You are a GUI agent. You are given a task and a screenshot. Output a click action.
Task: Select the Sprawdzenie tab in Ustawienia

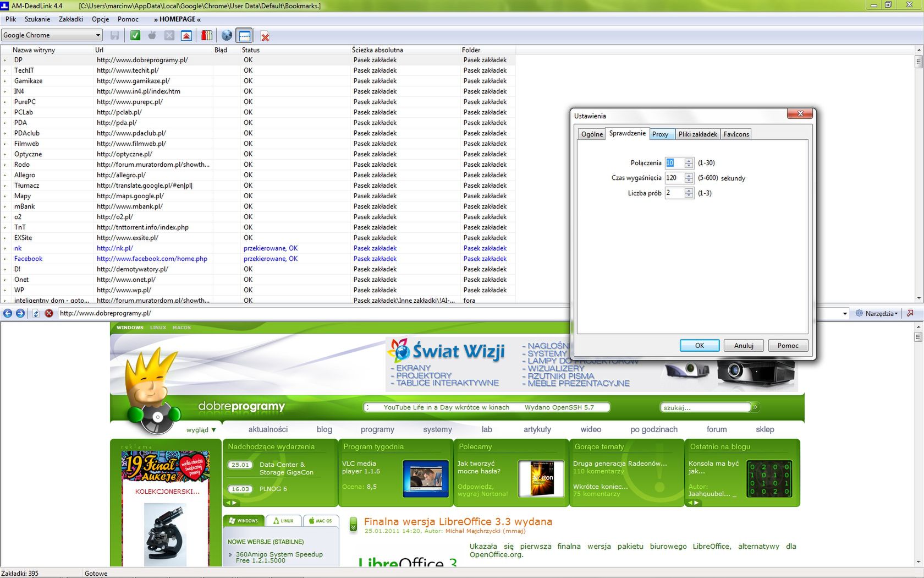click(x=628, y=133)
